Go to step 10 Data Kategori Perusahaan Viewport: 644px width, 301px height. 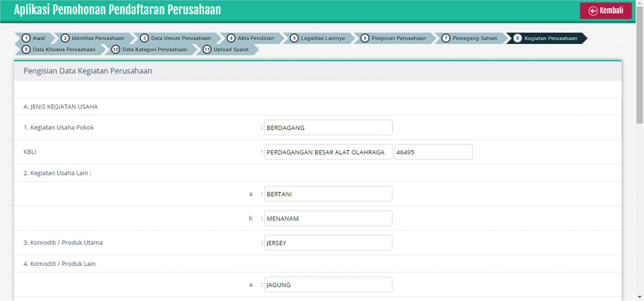click(149, 49)
